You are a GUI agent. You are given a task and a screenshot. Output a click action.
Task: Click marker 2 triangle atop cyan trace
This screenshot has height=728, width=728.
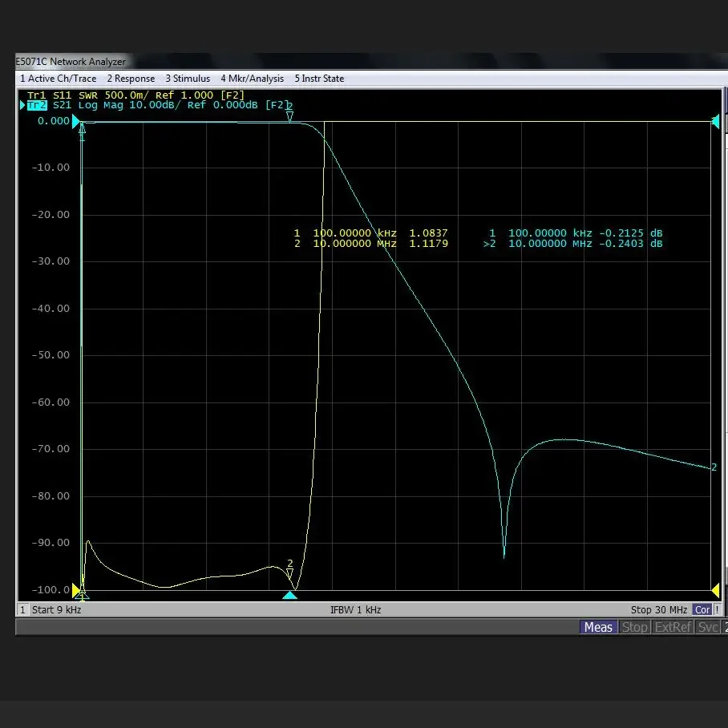(289, 115)
